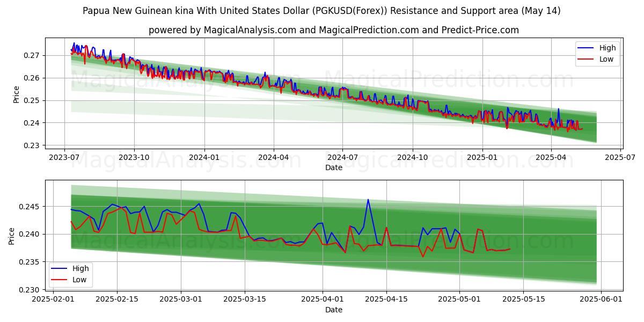Click the '2025-03-01' tick label
Viewport: 644px width, 322px height.
coord(181,299)
